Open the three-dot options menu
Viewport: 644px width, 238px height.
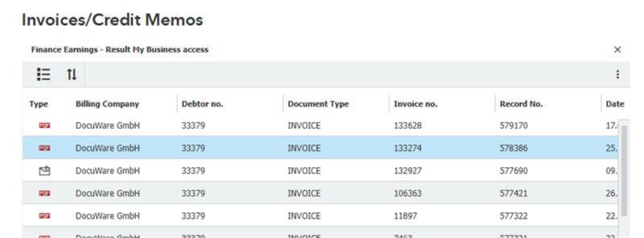click(x=618, y=75)
